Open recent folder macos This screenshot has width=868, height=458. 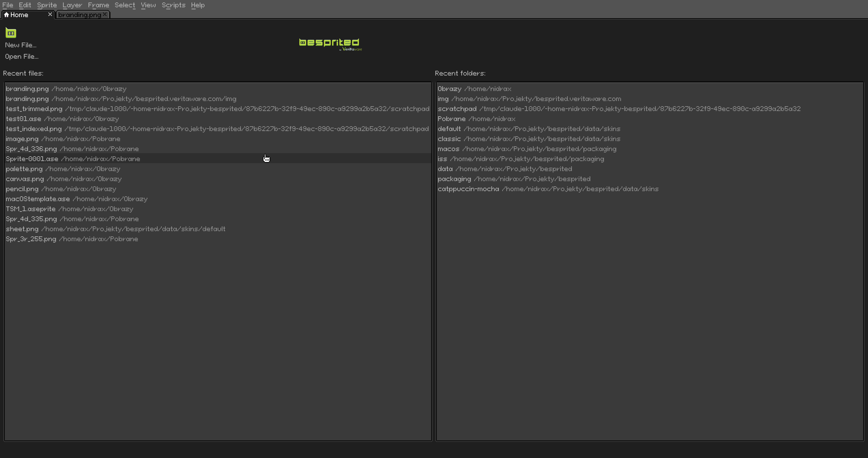tap(650, 149)
